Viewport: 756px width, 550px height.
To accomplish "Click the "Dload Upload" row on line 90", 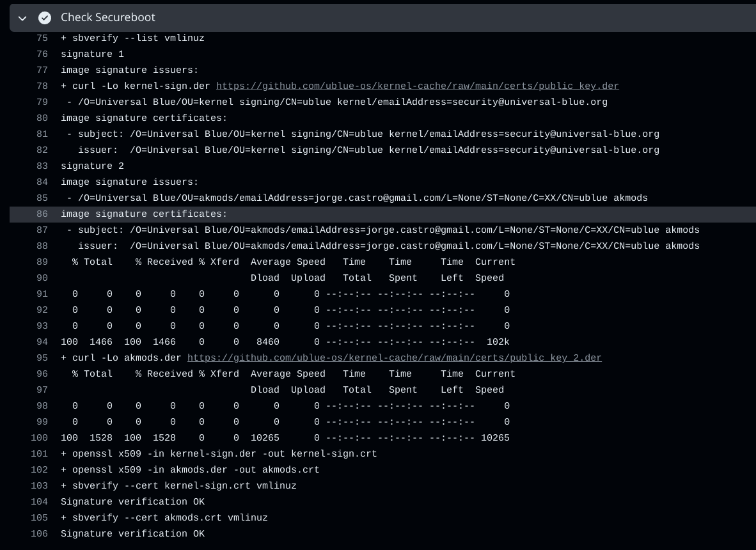I will point(377,278).
